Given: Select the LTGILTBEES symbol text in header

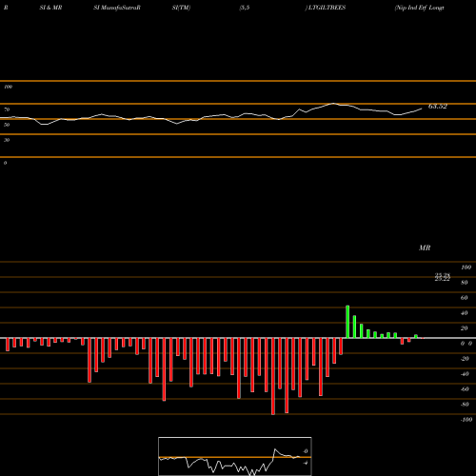Looking at the screenshot, I should (327, 8).
